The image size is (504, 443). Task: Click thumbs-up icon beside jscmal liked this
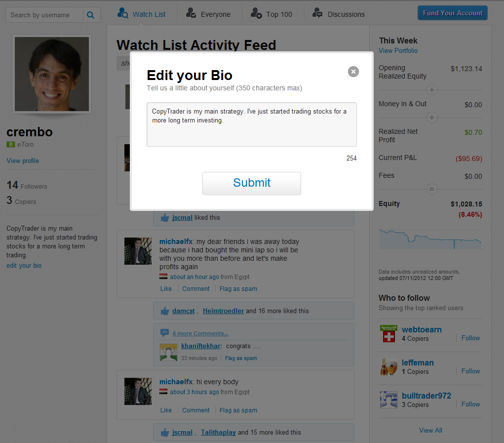[x=165, y=218]
